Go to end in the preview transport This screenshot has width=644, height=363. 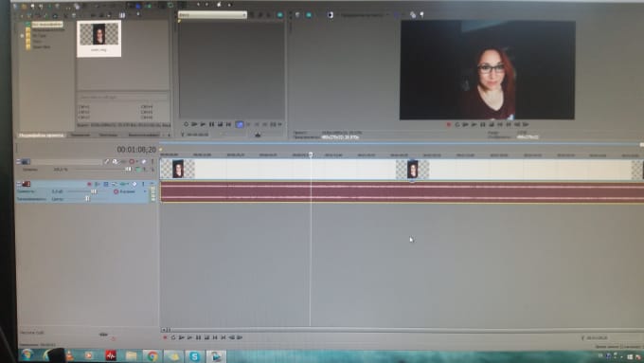click(x=509, y=124)
